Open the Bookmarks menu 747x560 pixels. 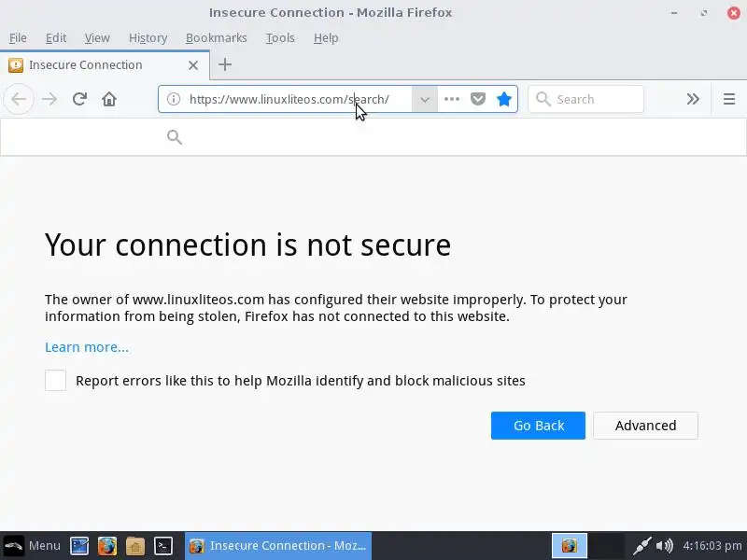click(217, 37)
